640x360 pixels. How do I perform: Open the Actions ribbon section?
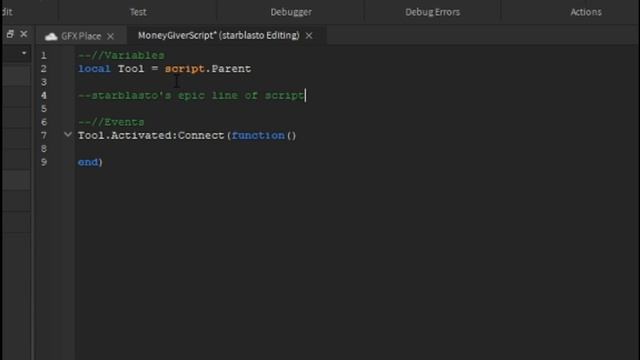click(586, 12)
